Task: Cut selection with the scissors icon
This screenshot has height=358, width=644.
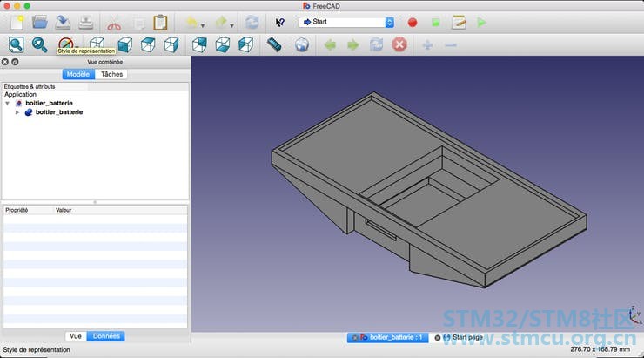Action: tap(114, 23)
